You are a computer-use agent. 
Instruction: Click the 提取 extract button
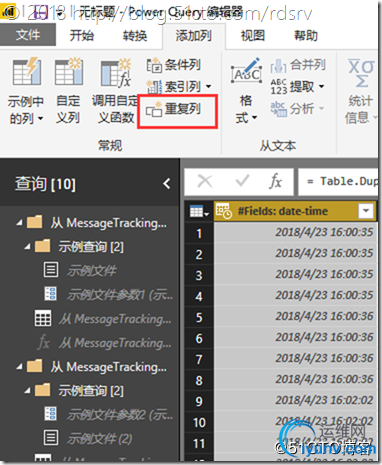pos(293,87)
